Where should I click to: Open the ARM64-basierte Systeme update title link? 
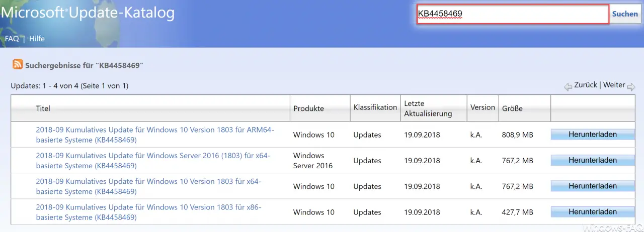(155, 135)
